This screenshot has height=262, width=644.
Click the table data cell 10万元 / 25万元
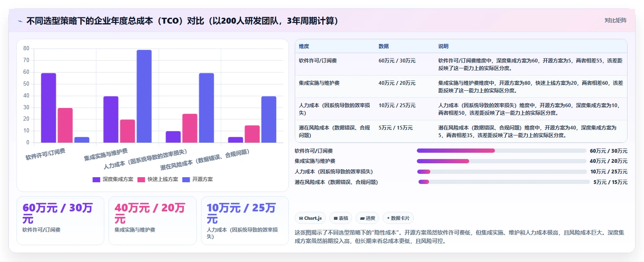(397, 105)
